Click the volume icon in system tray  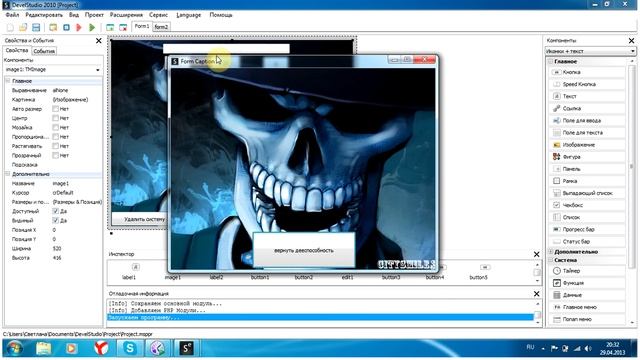(588, 349)
